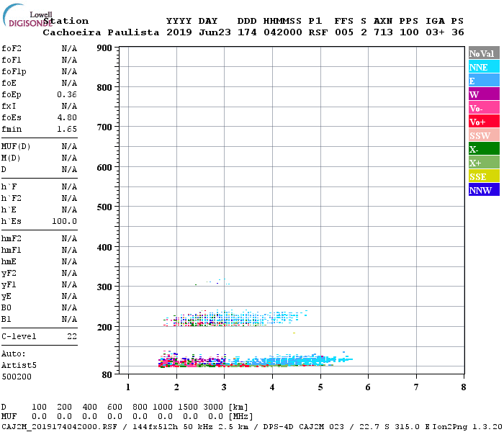This screenshot has height=432, width=504.
Task: Click the foEs value 4.80
Action: click(67, 117)
